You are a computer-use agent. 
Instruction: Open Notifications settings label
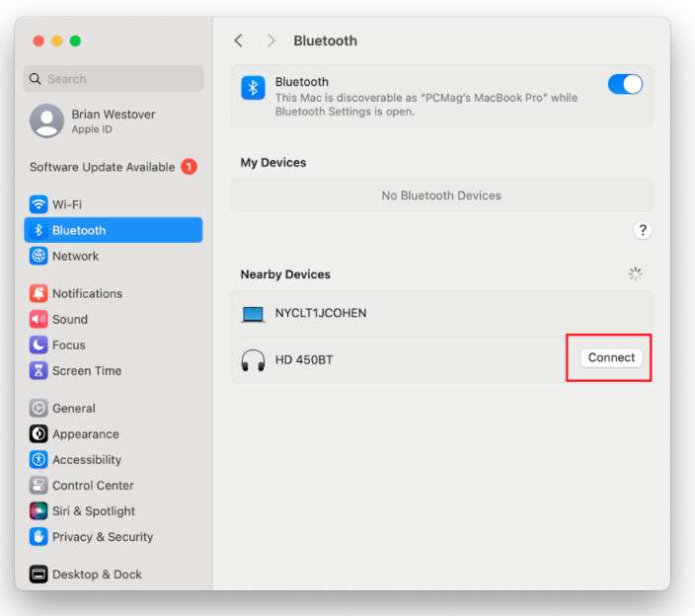87,293
